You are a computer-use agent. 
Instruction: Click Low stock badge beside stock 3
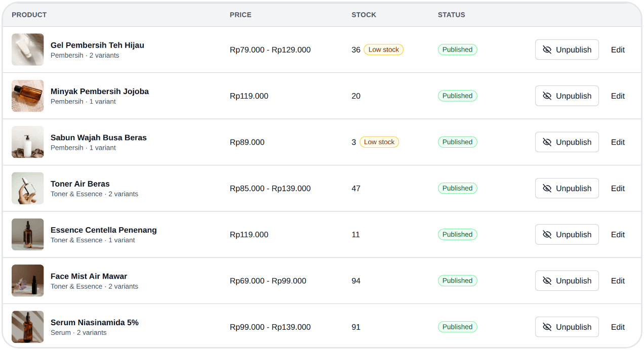[x=379, y=142]
